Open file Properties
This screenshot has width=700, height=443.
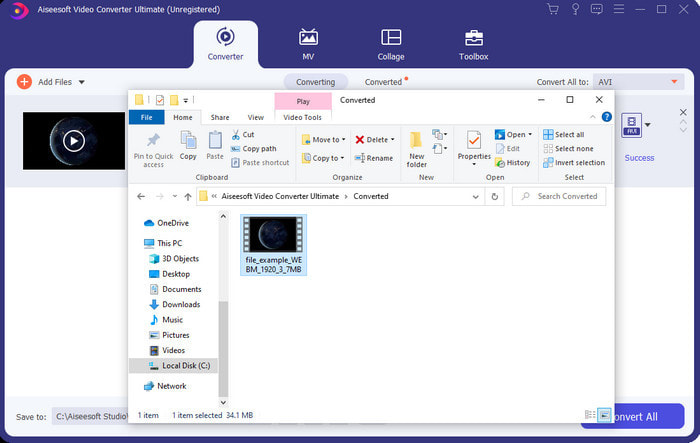tap(474, 147)
